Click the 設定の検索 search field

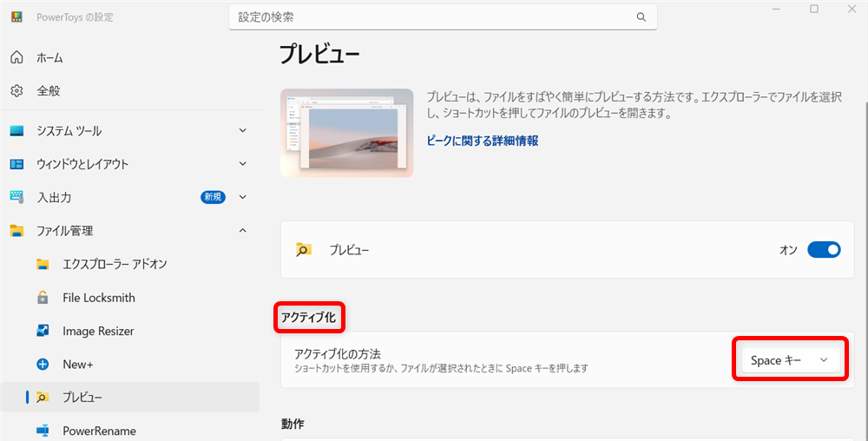tap(443, 17)
